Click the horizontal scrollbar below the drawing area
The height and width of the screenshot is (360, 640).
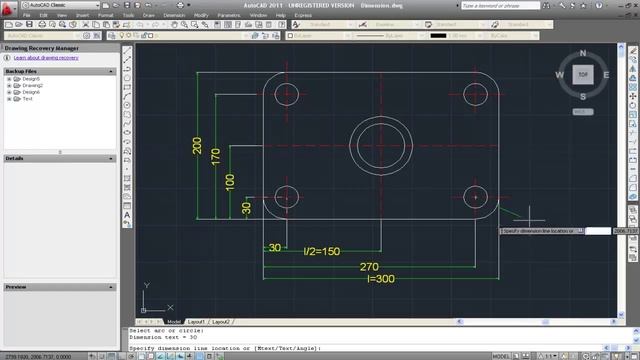point(537,322)
